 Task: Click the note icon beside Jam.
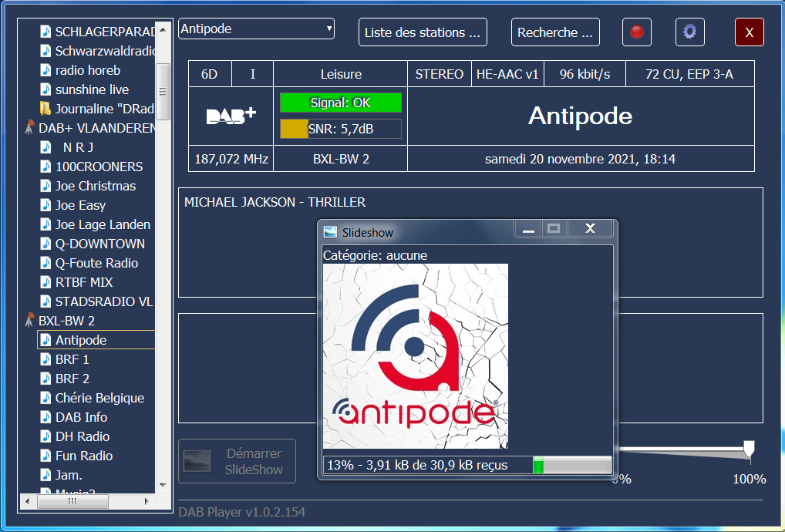(45, 475)
